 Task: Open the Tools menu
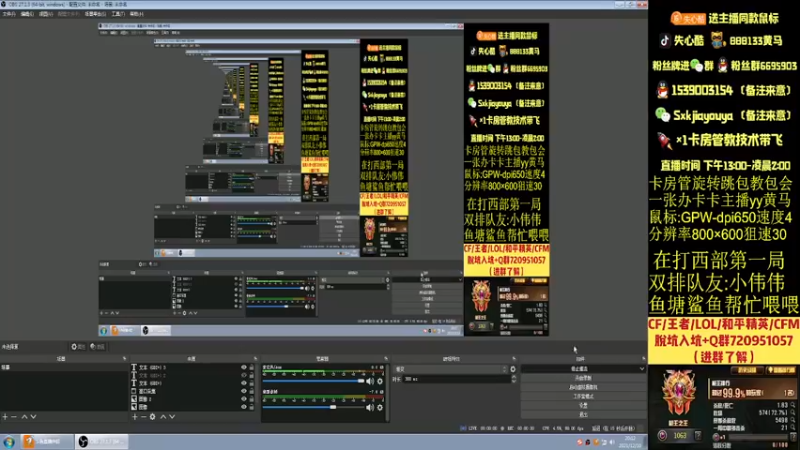(118, 14)
